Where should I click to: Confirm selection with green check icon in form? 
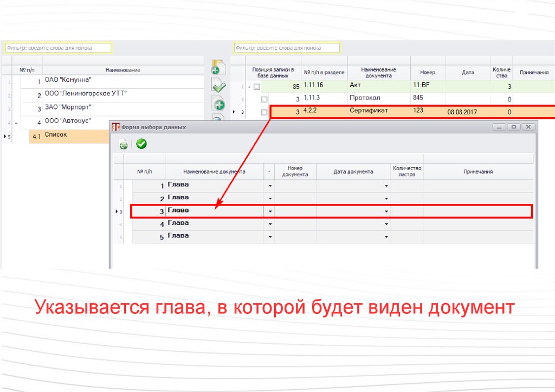[141, 144]
